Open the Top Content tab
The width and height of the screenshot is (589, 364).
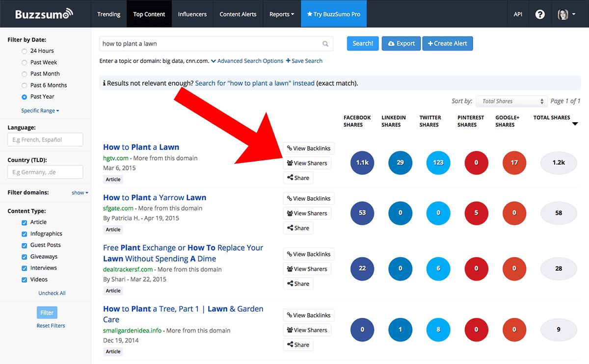[x=149, y=14]
